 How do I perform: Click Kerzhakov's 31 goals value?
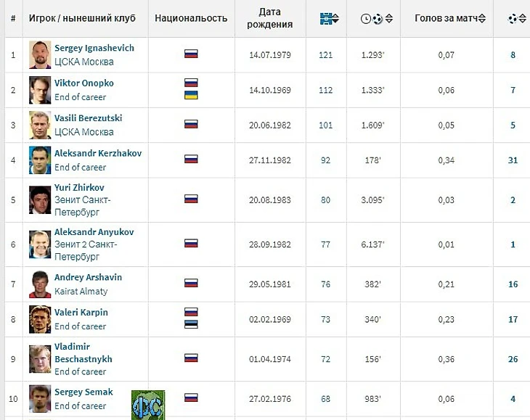513,160
